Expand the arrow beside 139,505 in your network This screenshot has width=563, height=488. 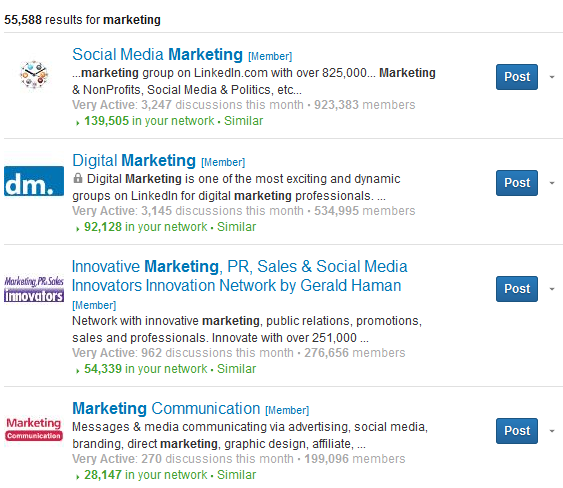(78, 123)
